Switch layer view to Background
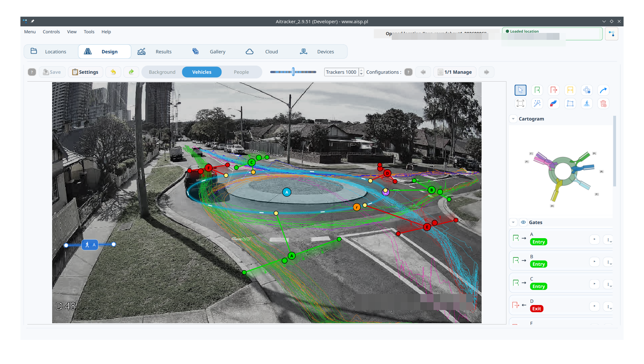 tap(162, 72)
